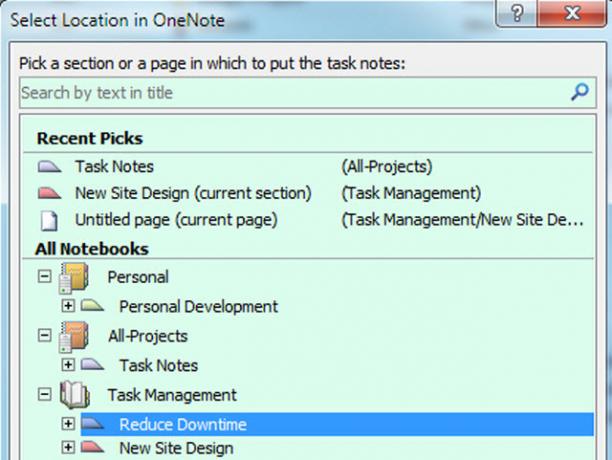Expand the Personal Development section
The height and width of the screenshot is (460, 612).
[68, 305]
